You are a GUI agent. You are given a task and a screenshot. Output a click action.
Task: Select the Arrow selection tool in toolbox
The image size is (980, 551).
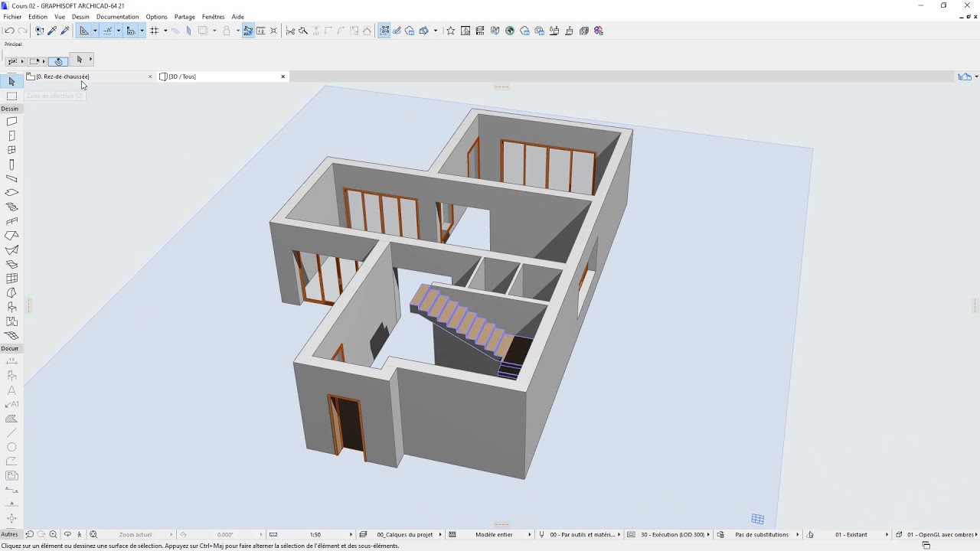point(11,81)
